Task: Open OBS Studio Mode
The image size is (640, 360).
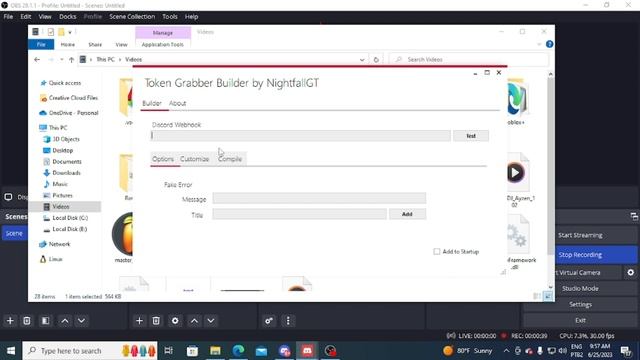Action: coord(580,288)
